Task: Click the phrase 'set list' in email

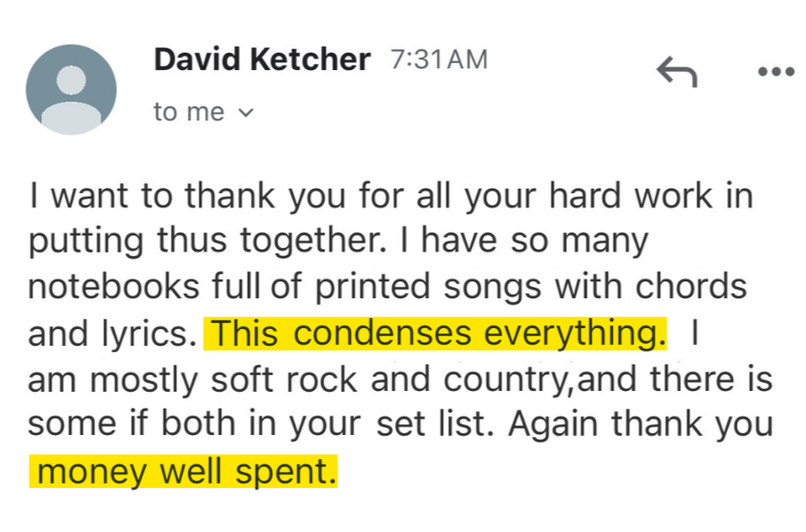Action: click(430, 424)
